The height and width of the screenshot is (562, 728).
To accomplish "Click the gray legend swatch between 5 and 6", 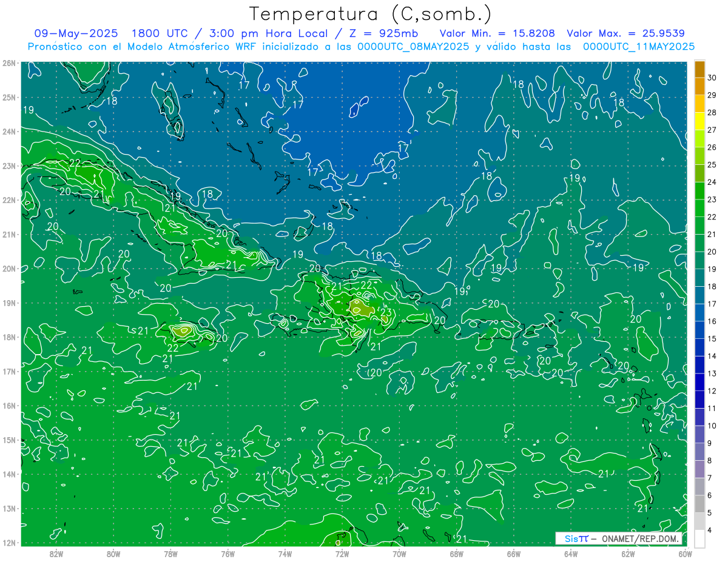I will [699, 504].
